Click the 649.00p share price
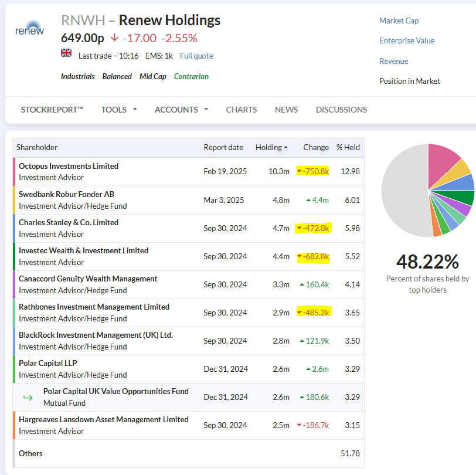 83,38
